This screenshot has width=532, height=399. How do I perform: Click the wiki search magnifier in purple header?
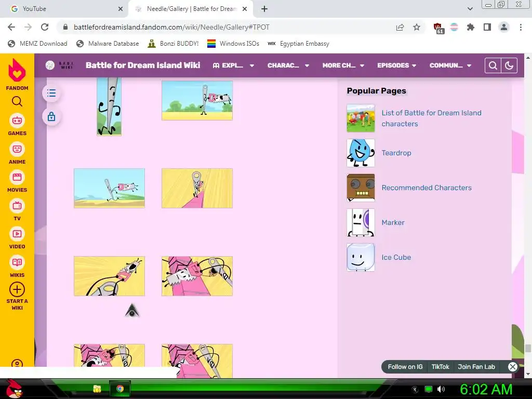point(493,65)
